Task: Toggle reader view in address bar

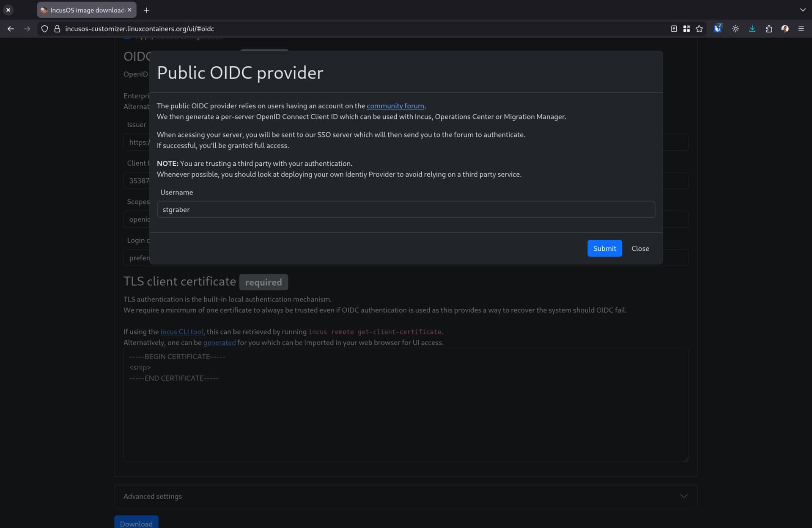Action: pyautogui.click(x=674, y=29)
